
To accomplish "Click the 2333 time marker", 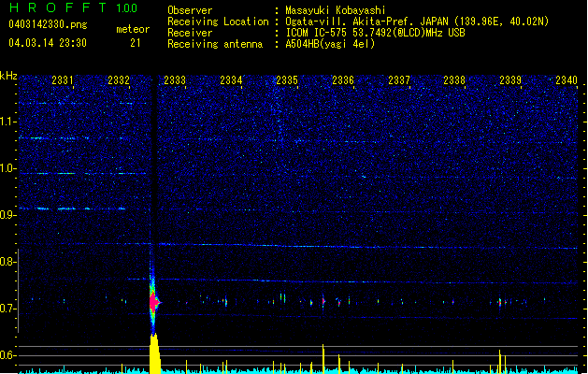I will click(x=175, y=80).
